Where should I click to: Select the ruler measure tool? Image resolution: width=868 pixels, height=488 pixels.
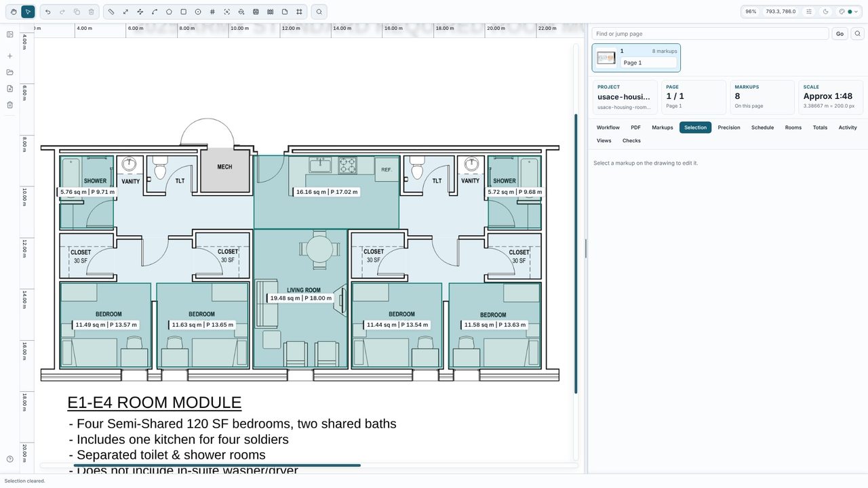point(112,12)
